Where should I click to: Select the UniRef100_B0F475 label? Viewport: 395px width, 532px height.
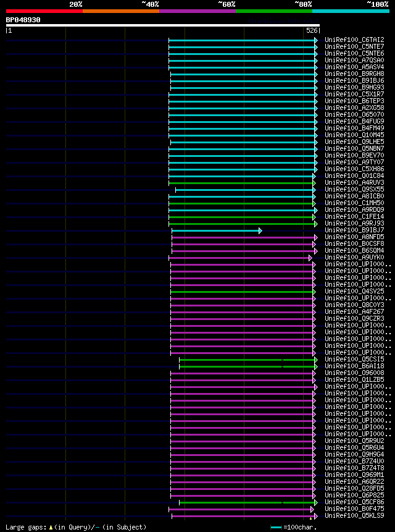click(x=354, y=509)
